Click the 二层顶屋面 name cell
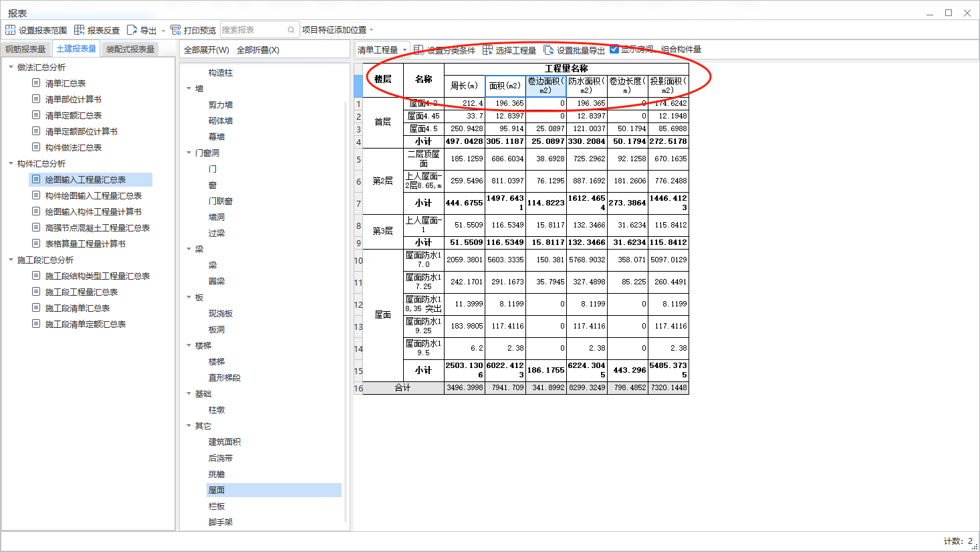Screen dimensions: 980x552 coord(424,159)
